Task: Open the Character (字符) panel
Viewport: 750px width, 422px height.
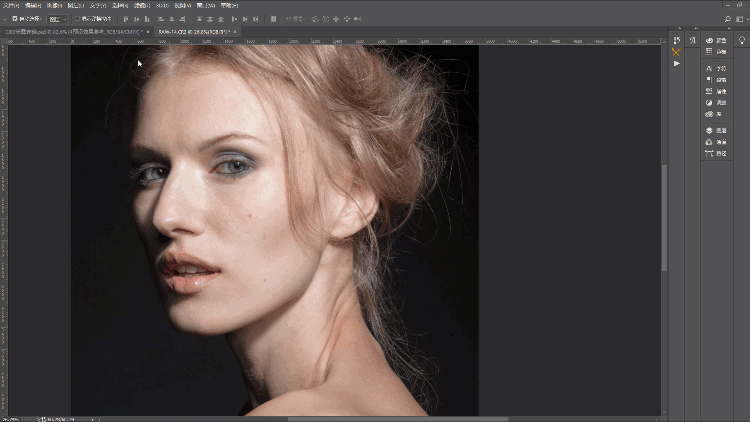Action: (715, 68)
